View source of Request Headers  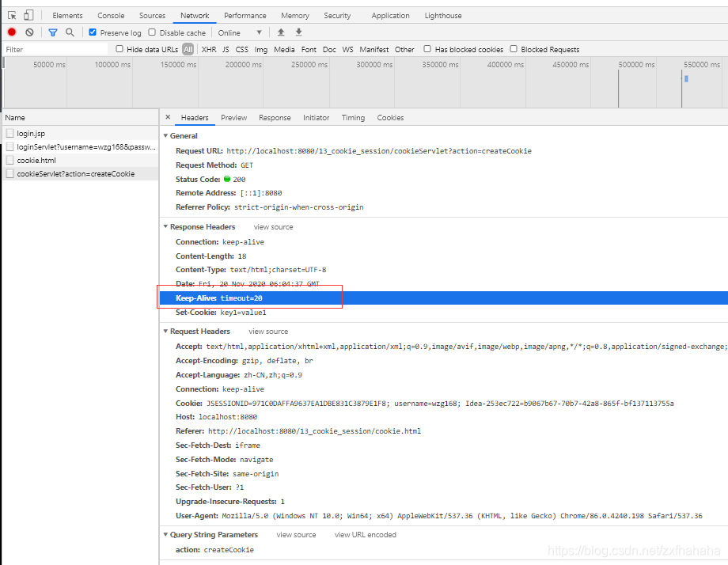[268, 332]
